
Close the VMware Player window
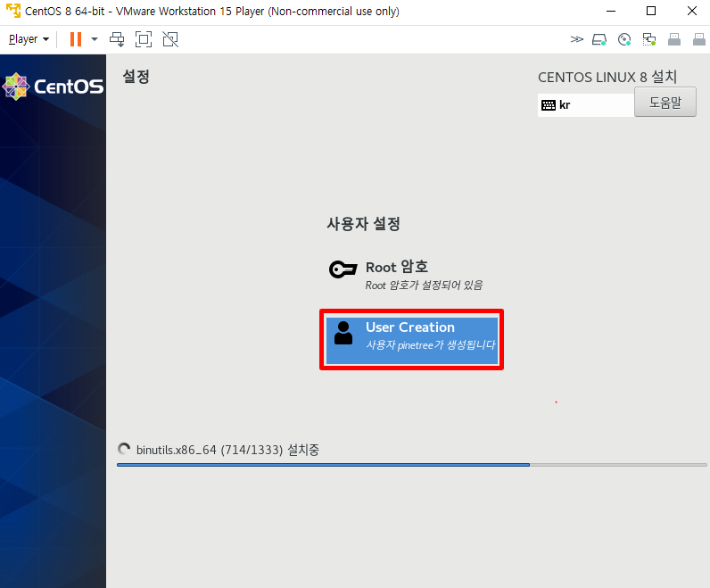[692, 11]
